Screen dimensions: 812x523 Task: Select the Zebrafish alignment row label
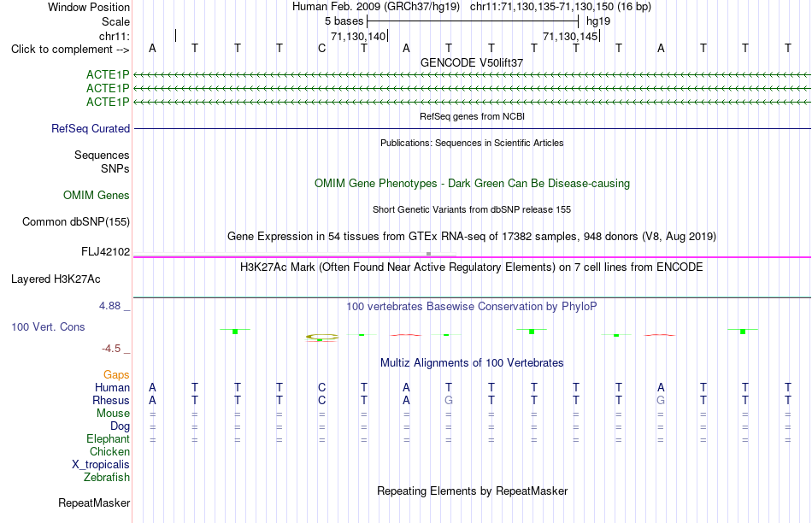click(106, 477)
